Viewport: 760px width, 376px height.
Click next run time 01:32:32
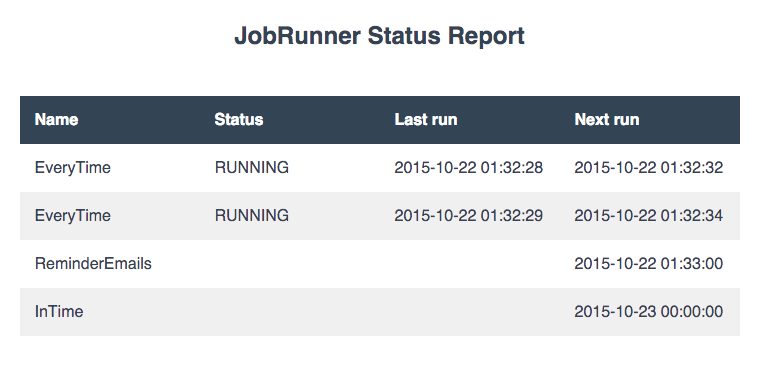point(649,168)
